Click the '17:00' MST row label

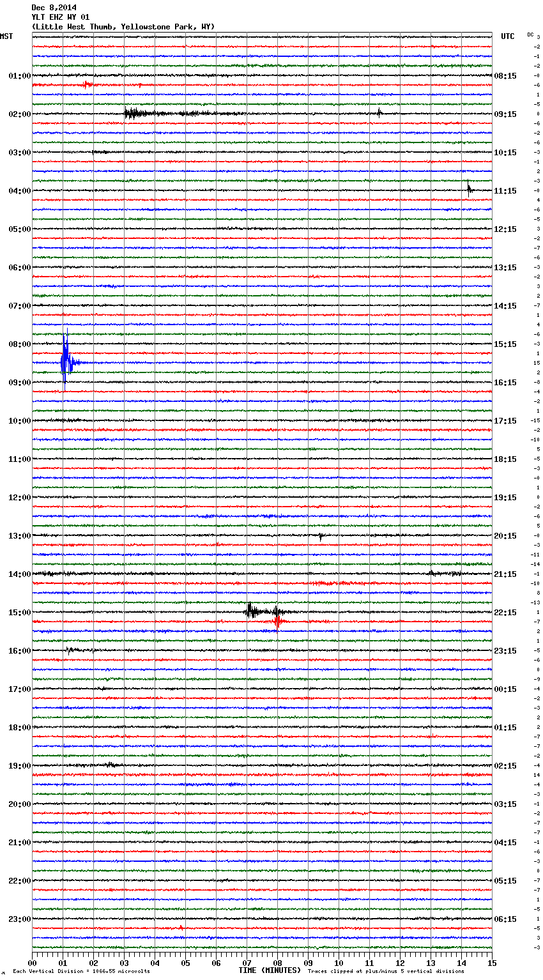point(19,689)
